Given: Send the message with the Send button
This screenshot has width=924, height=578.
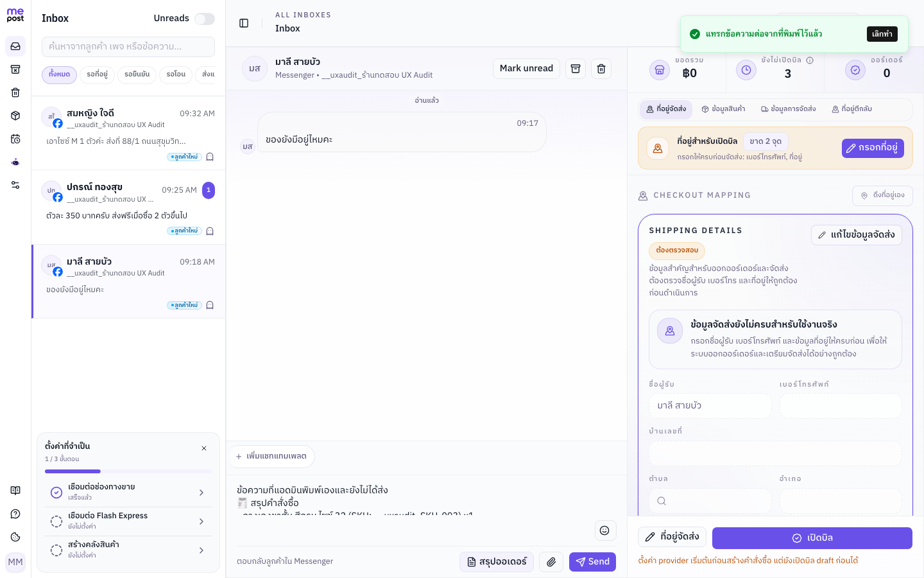Looking at the screenshot, I should (x=592, y=562).
